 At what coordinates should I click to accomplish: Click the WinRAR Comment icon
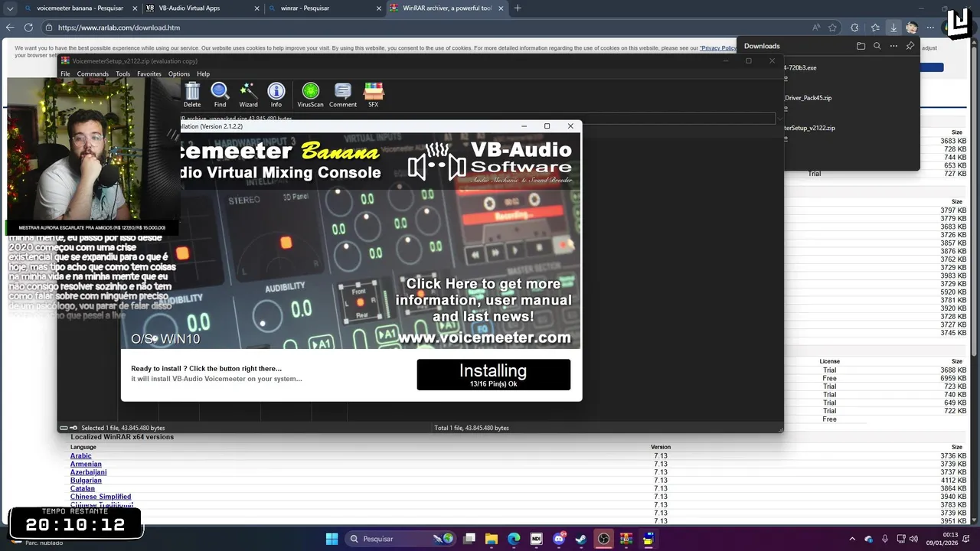pyautogui.click(x=343, y=96)
